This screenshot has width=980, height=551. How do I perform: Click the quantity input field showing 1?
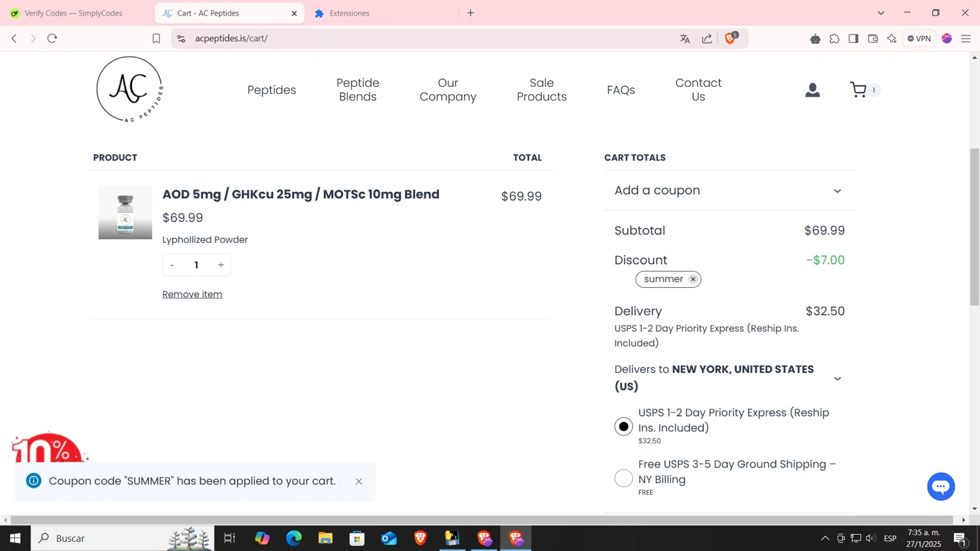tap(196, 265)
